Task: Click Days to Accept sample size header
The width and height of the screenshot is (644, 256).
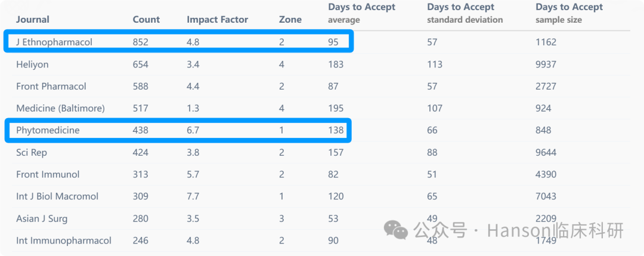Action: (569, 13)
